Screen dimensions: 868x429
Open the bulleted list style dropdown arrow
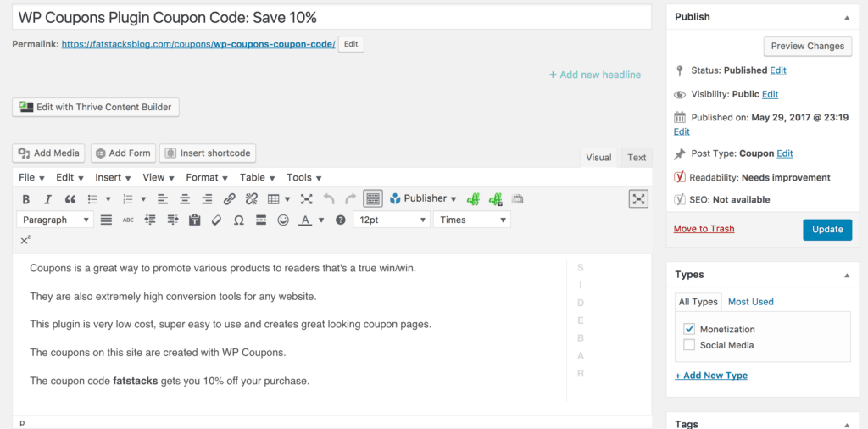(x=108, y=199)
